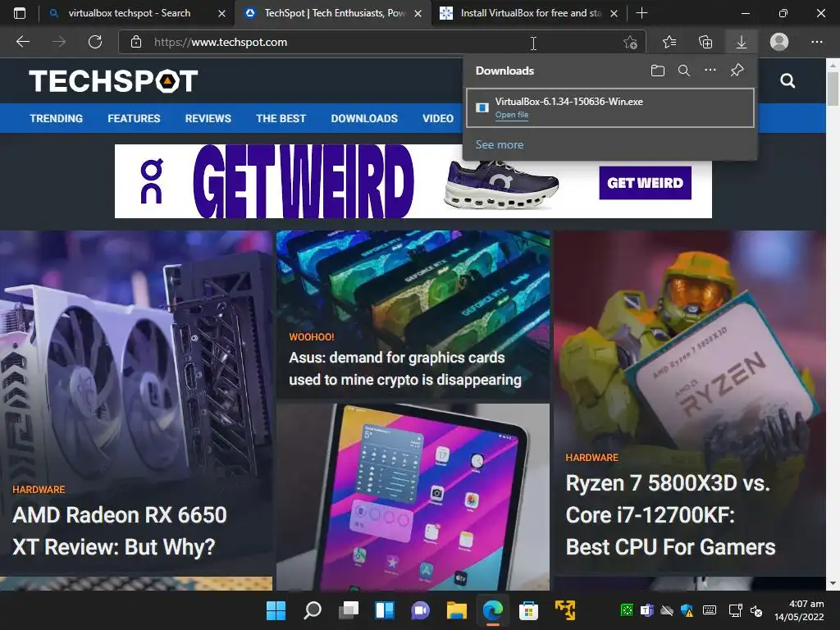The height and width of the screenshot is (630, 840).
Task: Select VirtualBox-6.1.34-150636-Win.exe download entry
Action: [x=610, y=107]
